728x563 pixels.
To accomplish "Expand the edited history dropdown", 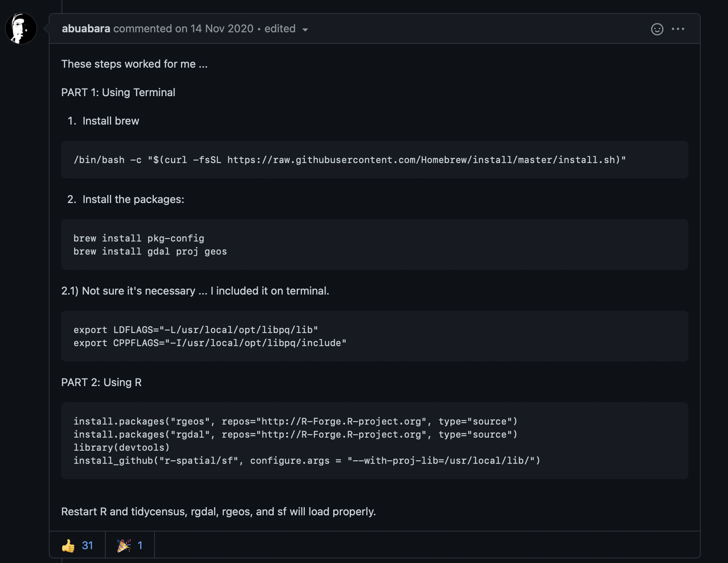I will (x=286, y=29).
